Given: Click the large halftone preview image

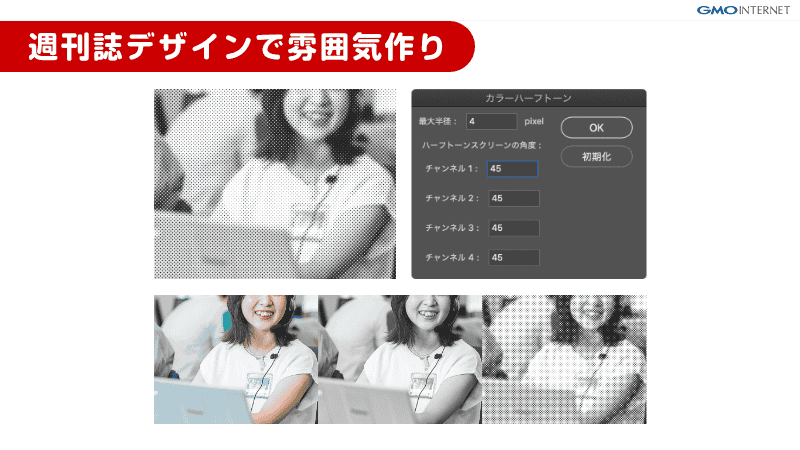Looking at the screenshot, I should [275, 184].
